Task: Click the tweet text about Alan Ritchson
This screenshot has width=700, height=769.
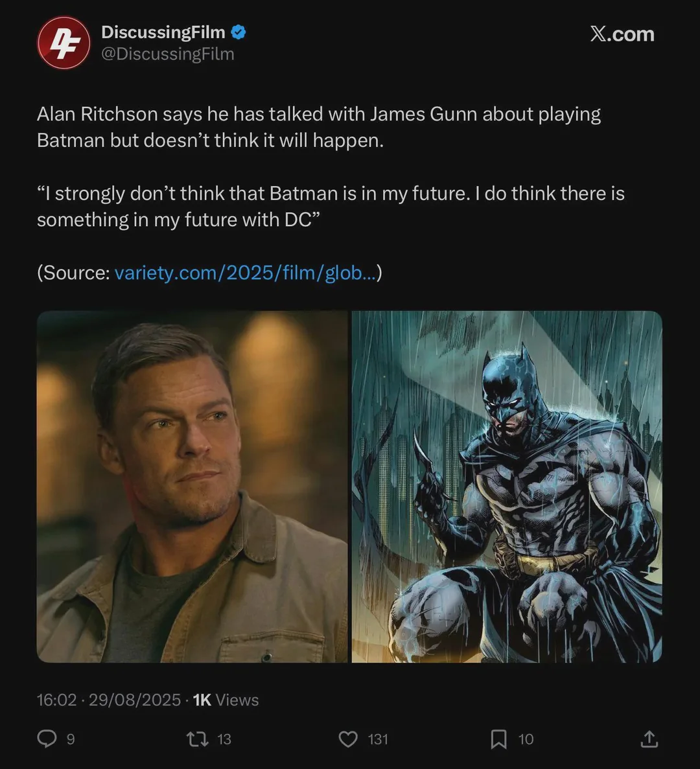Action: pyautogui.click(x=318, y=127)
